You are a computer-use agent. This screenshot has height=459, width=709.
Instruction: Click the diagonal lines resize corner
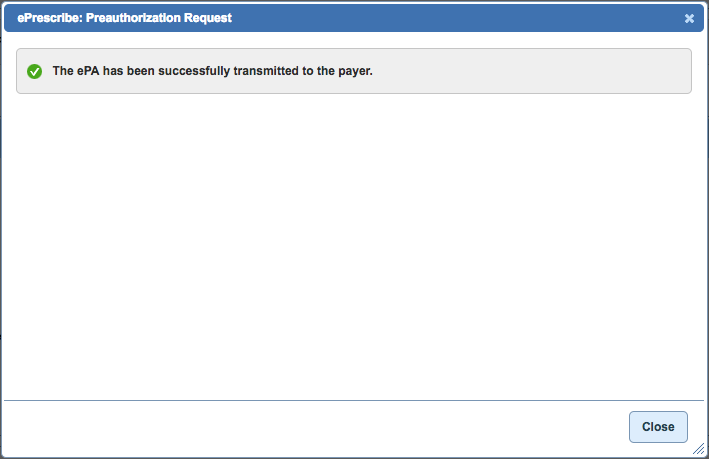pyautogui.click(x=699, y=449)
